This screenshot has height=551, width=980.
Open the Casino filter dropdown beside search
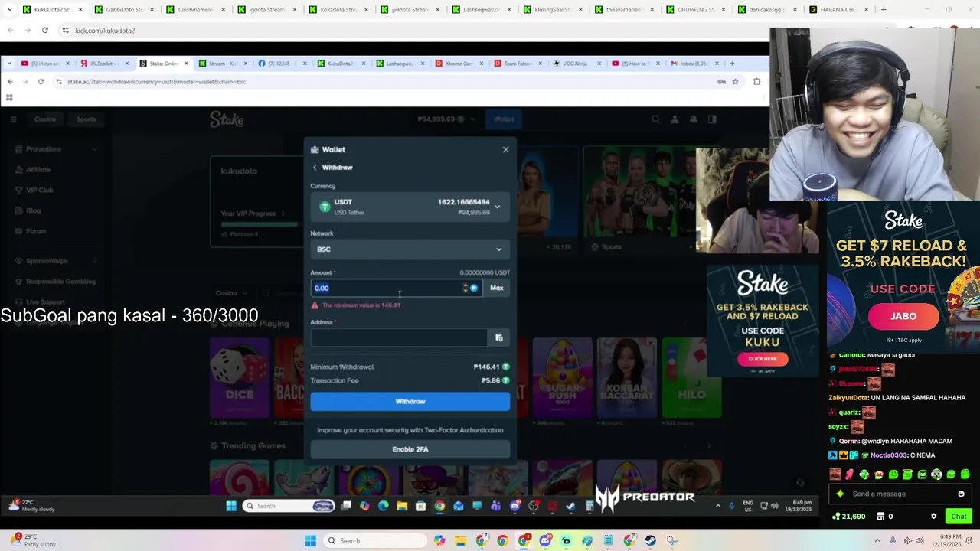point(230,293)
